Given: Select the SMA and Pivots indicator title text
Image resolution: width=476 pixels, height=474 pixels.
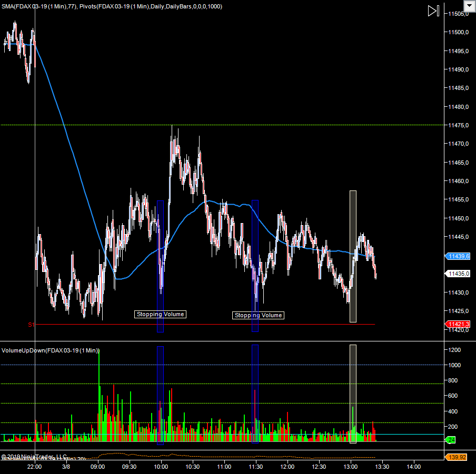Looking at the screenshot, I should tap(112, 6).
